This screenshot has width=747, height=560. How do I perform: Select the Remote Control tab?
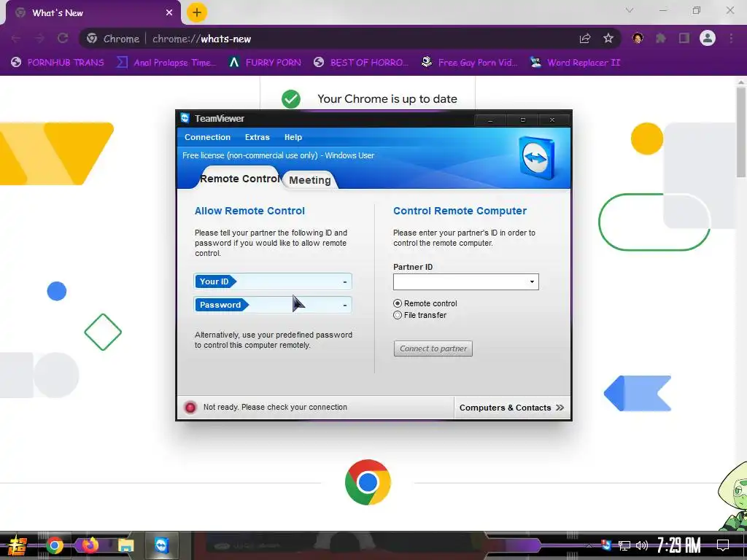(x=239, y=179)
